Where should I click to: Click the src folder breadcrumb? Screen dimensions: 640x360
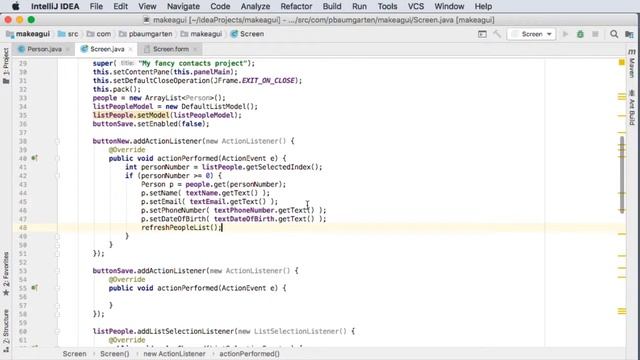68,34
